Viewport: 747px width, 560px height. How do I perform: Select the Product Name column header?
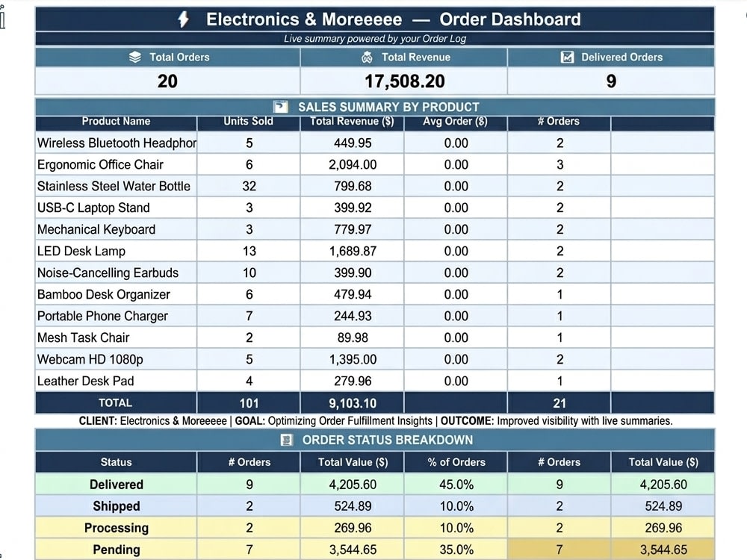[116, 122]
